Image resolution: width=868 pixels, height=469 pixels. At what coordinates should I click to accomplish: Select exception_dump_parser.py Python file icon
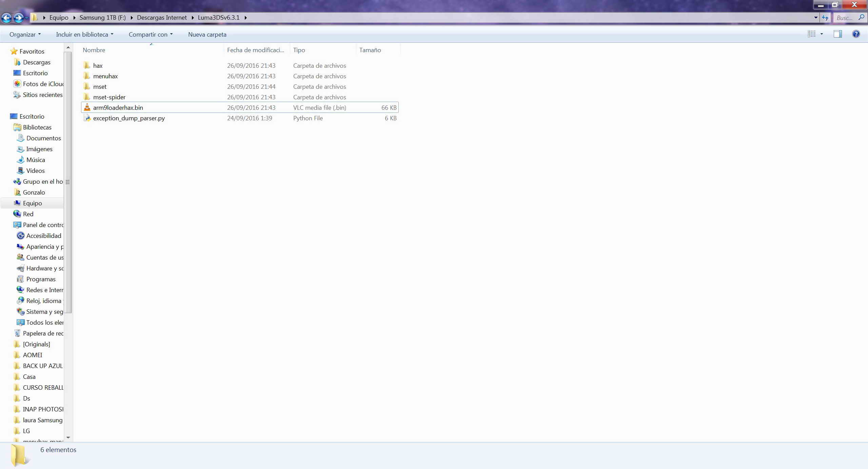pyautogui.click(x=87, y=118)
